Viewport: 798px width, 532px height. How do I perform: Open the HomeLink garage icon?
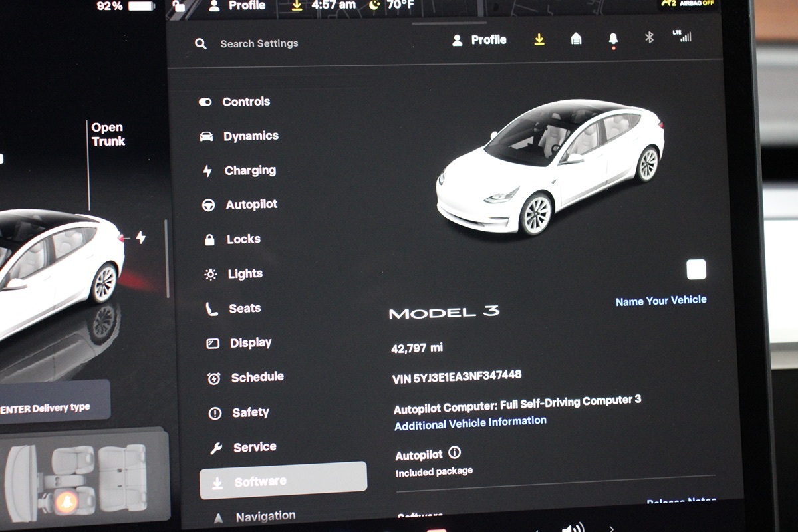point(576,39)
